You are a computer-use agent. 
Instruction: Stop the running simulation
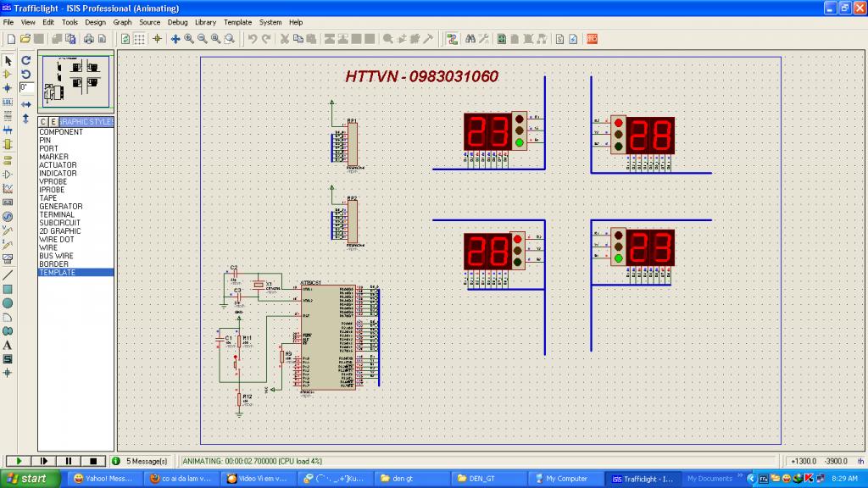tap(93, 461)
